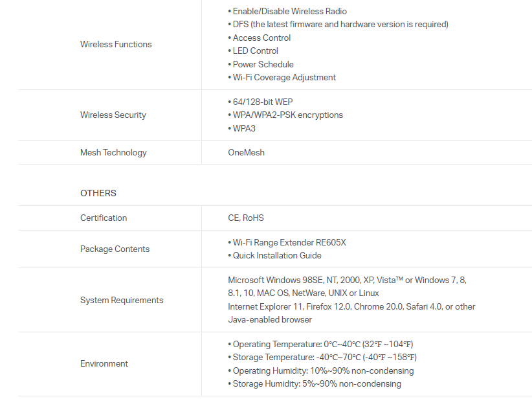Screen dimensions: 532x410
Task: Click the CE, RoHS certification value
Action: (246, 218)
